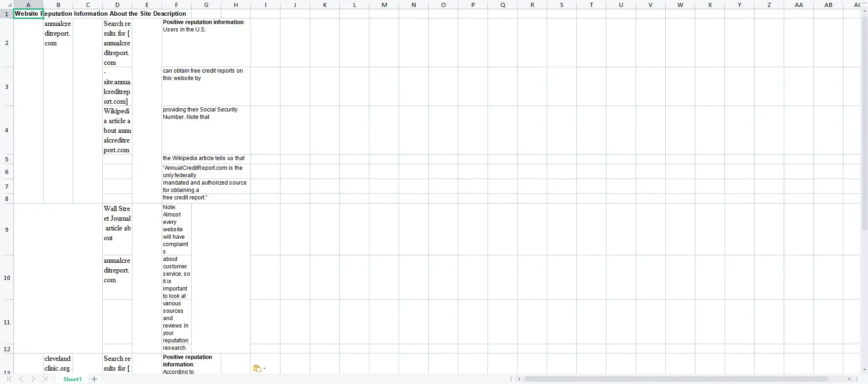Screen dimensions: 868x384
Task: Select the cell "- site:annualcreditreport.com]"
Action: click(117, 86)
